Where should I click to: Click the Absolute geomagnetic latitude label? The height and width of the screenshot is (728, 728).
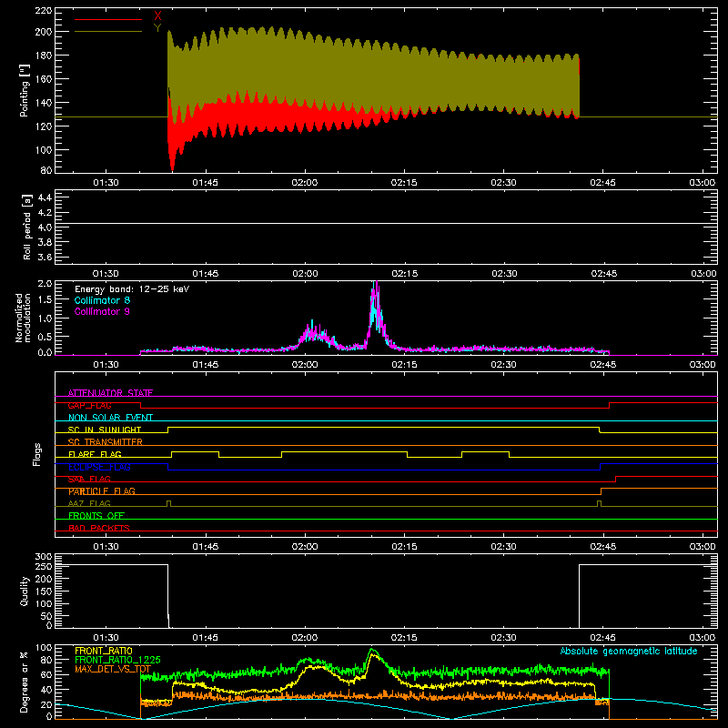pyautogui.click(x=629, y=651)
